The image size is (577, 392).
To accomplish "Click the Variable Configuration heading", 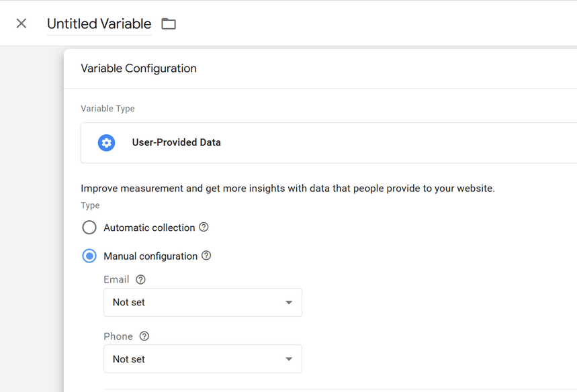I will 138,68.
